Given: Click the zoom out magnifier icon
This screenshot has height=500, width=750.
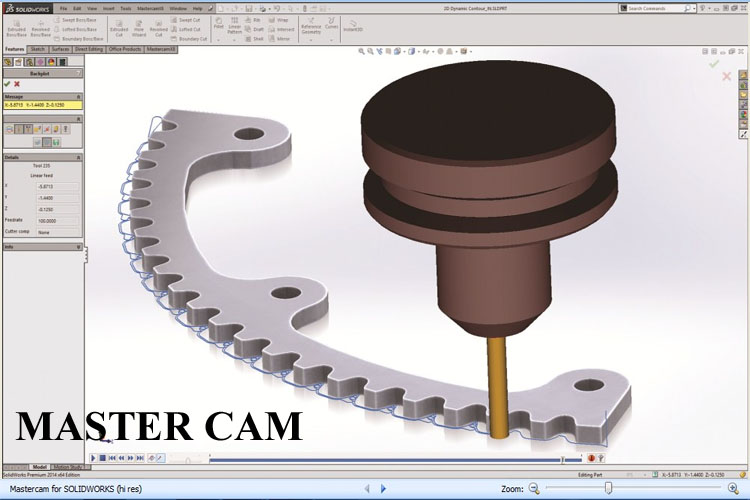Looking at the screenshot, I should click(534, 489).
